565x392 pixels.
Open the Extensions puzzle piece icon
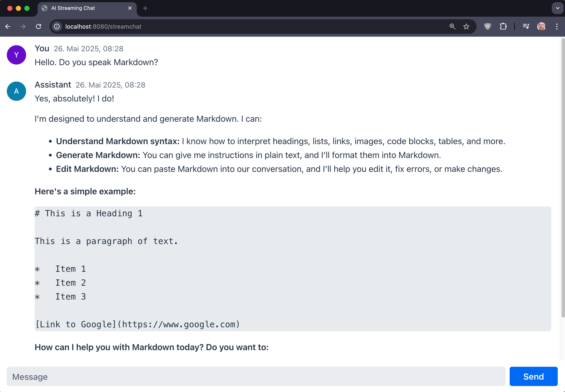point(503,27)
